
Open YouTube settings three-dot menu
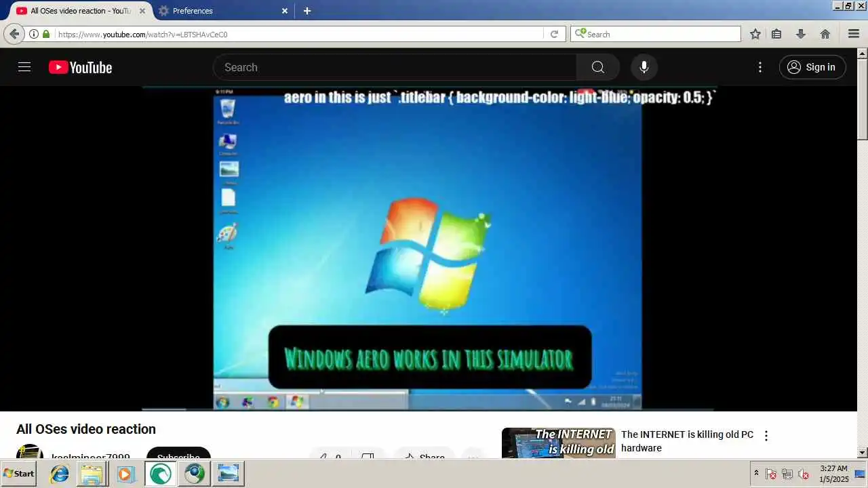(x=760, y=67)
